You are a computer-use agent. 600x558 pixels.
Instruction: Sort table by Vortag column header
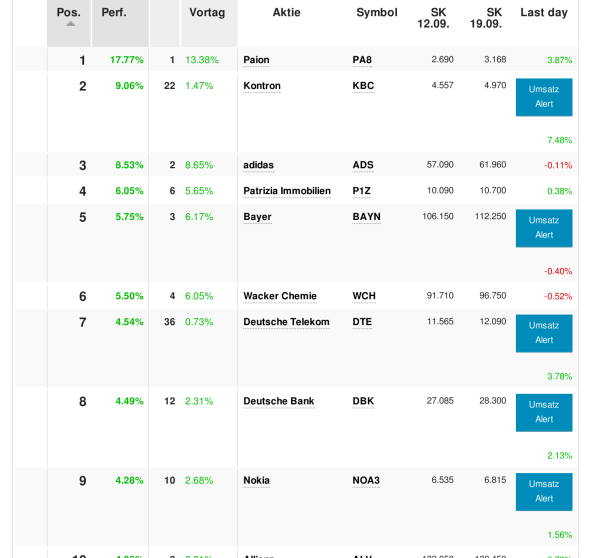click(207, 12)
